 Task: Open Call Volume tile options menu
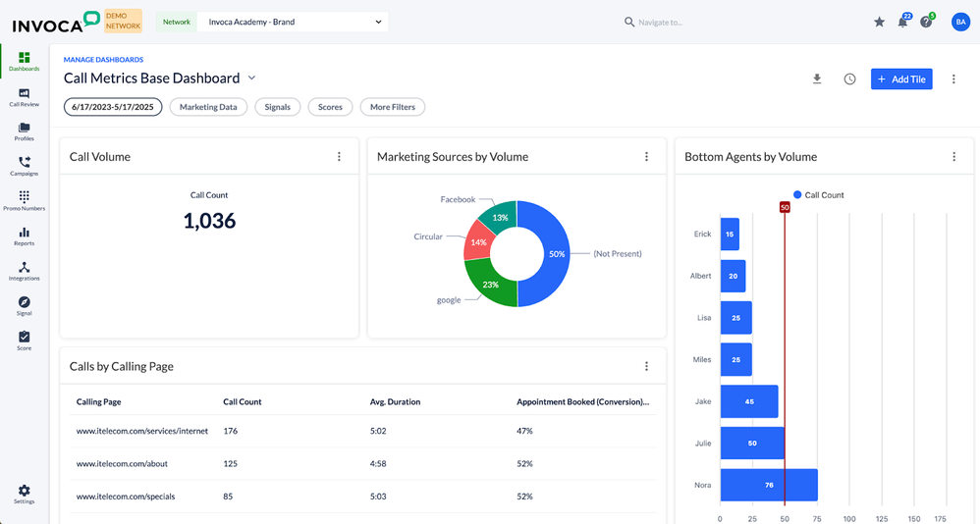pyautogui.click(x=340, y=157)
